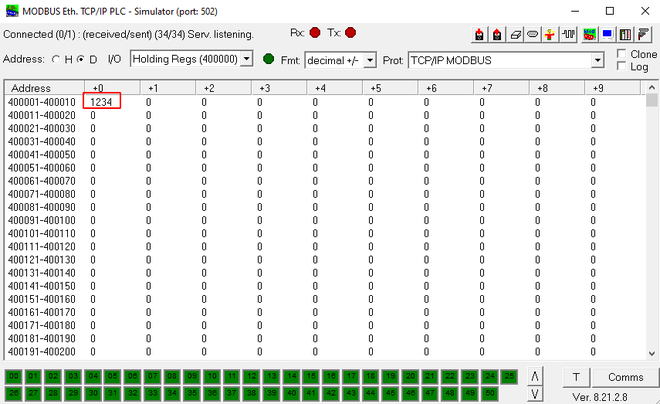Toggle station 25 button
Image resolution: width=660 pixels, height=404 pixels.
click(509, 376)
